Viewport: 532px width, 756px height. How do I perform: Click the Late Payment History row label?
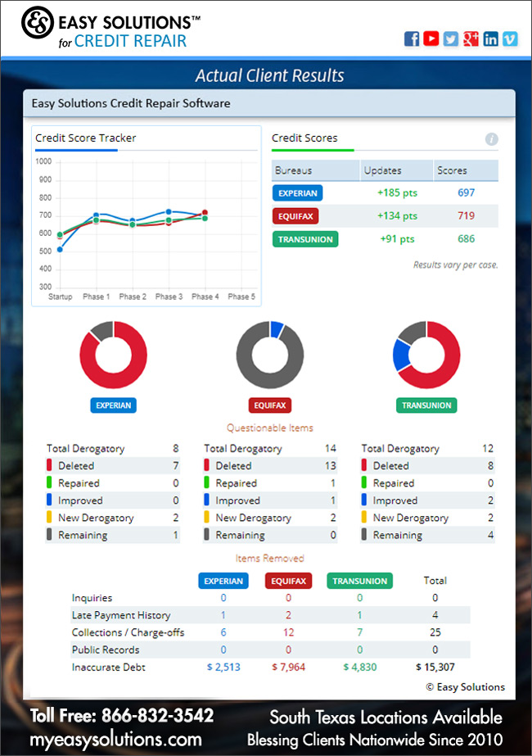[121, 615]
